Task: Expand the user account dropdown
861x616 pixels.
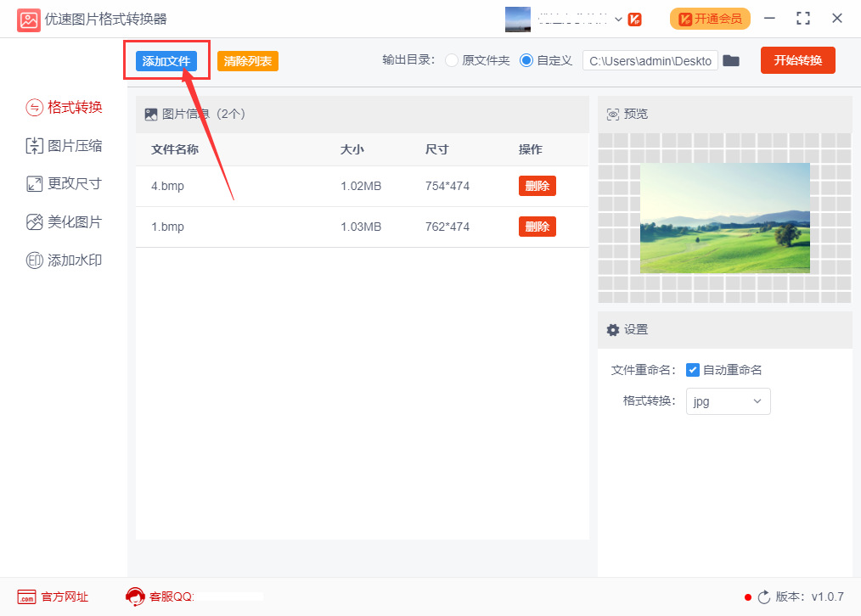Action: click(x=618, y=18)
